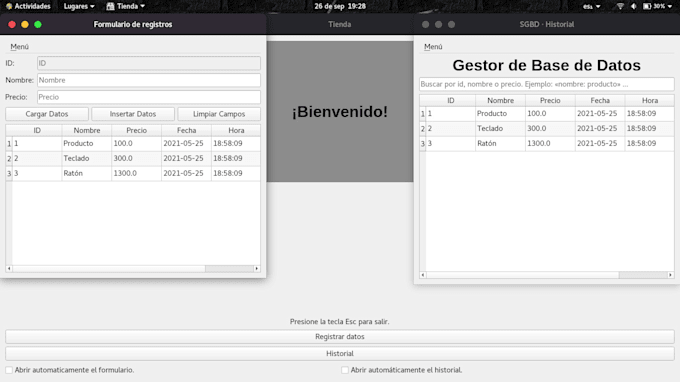Select the Ratón cell in the form table
Viewport: 680px width, 382px height.
point(87,173)
